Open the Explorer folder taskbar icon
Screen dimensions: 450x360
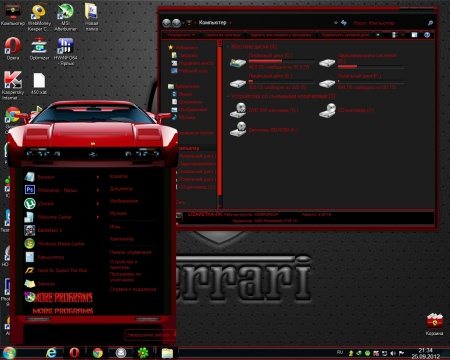pyautogui.click(x=167, y=353)
